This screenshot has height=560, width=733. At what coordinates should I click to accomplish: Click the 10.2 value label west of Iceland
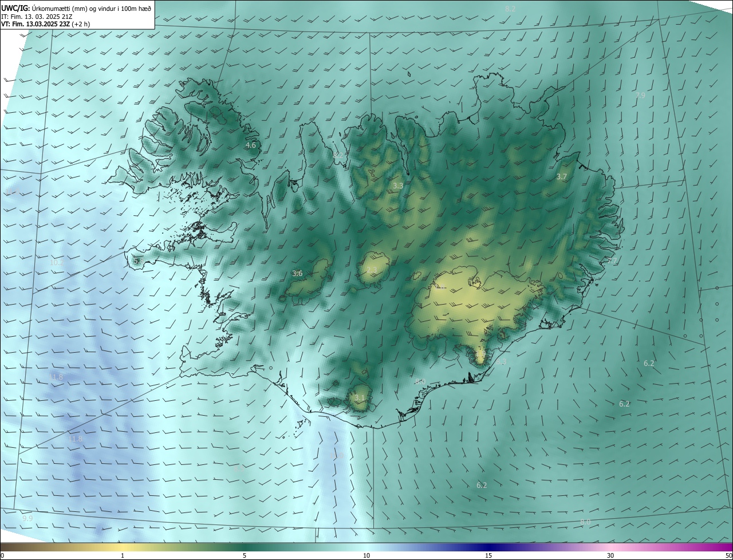click(56, 262)
